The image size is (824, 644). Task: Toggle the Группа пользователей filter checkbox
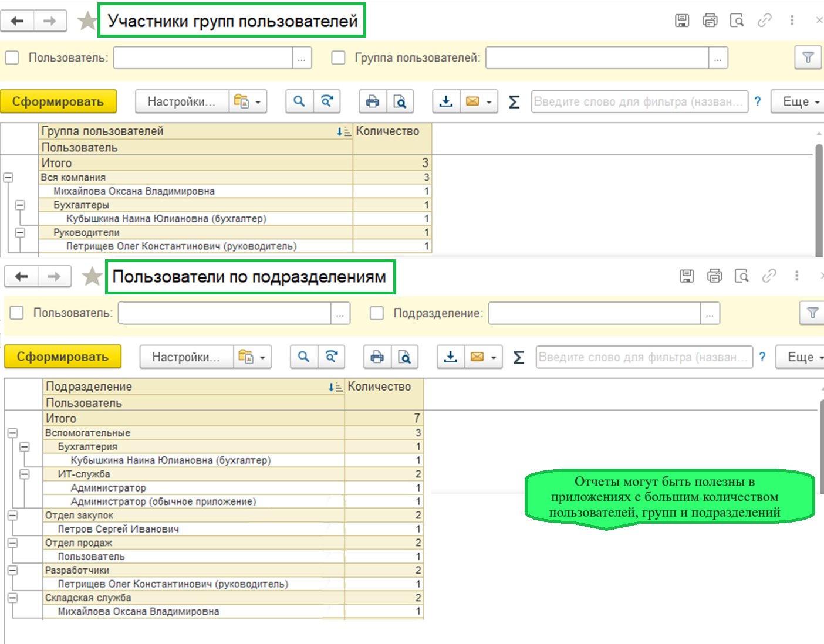(x=338, y=57)
